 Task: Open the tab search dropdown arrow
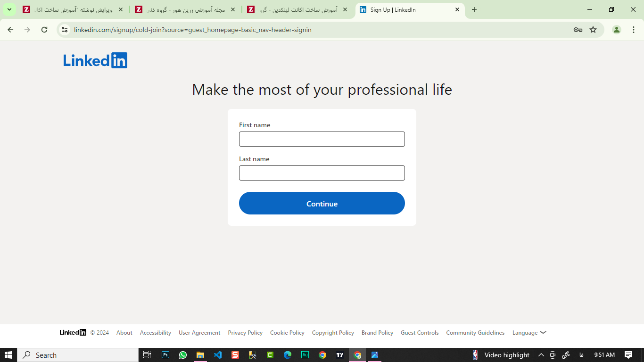coord(9,9)
